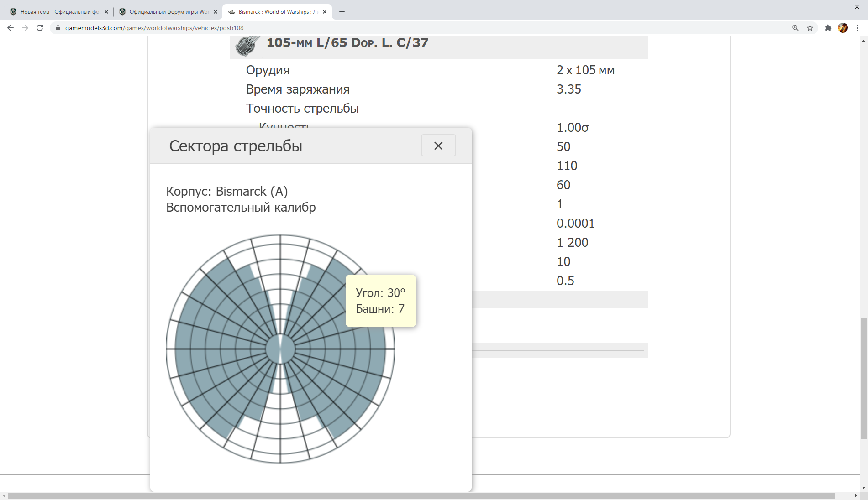Minimize the Chrome window
The height and width of the screenshot is (500, 868).
[x=815, y=7]
